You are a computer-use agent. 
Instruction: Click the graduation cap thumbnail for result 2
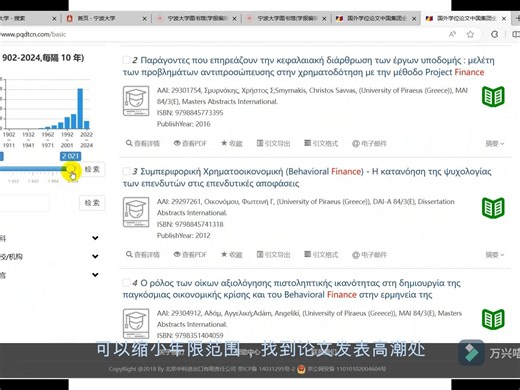[x=136, y=101]
